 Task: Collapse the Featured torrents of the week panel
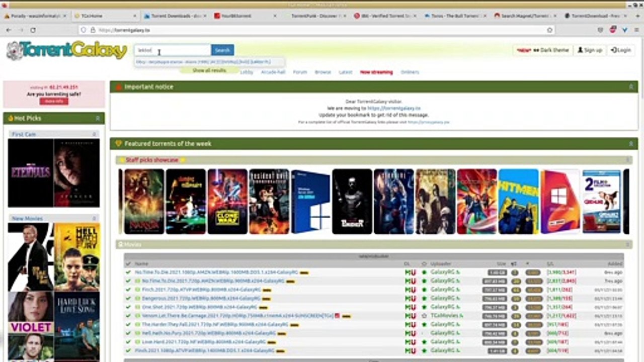pyautogui.click(x=631, y=144)
